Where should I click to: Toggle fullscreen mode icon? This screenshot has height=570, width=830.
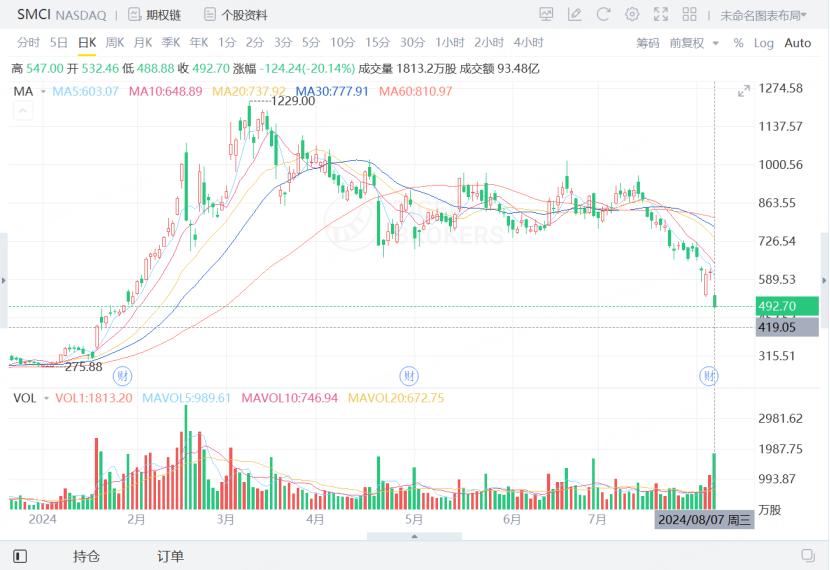pyautogui.click(x=661, y=14)
